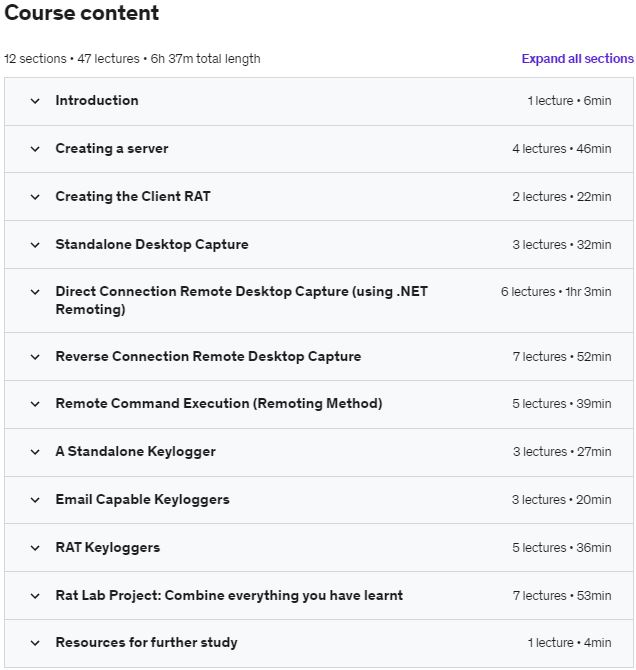Expand the Rat Lab Project chevron
This screenshot has height=670, width=636.
[35, 596]
